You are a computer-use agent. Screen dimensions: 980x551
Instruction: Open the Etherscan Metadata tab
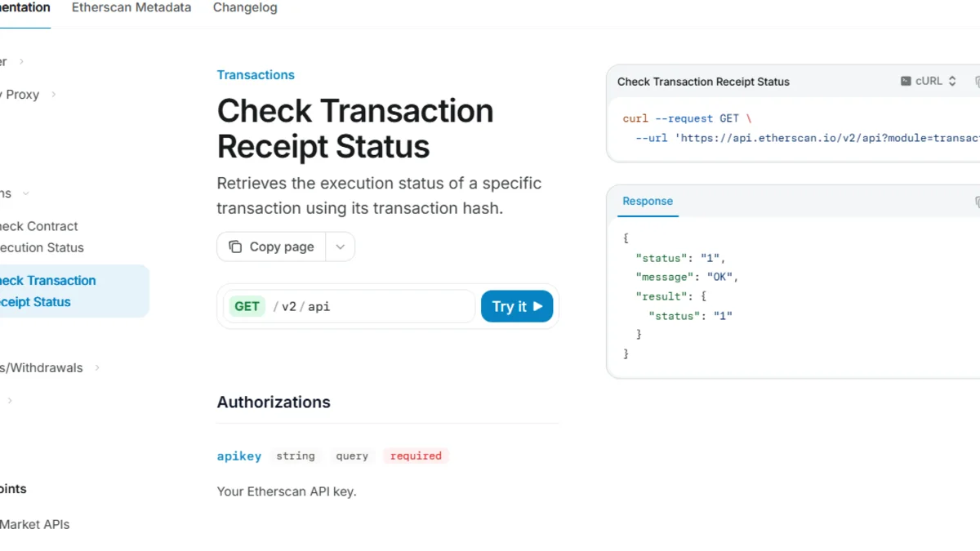(131, 7)
